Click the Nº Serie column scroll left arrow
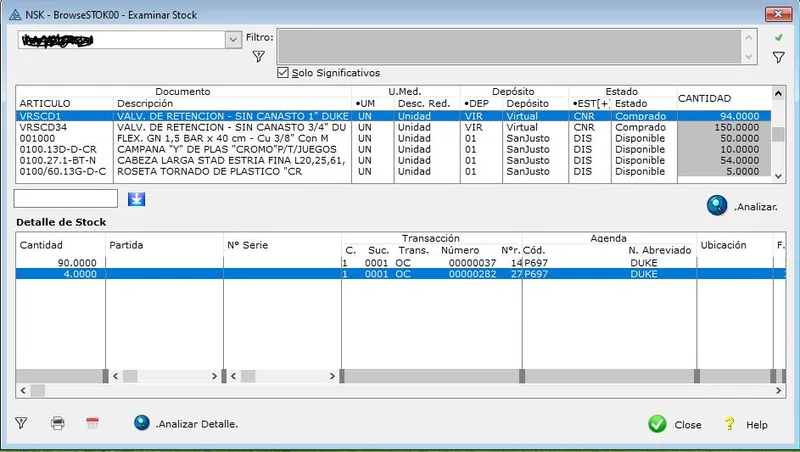The width and height of the screenshot is (800, 452). pos(234,376)
